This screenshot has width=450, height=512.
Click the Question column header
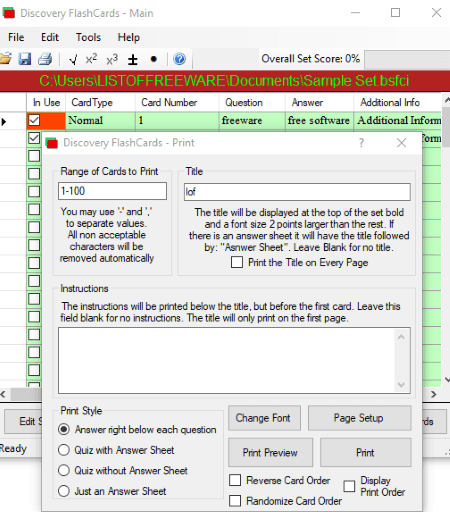[252, 102]
